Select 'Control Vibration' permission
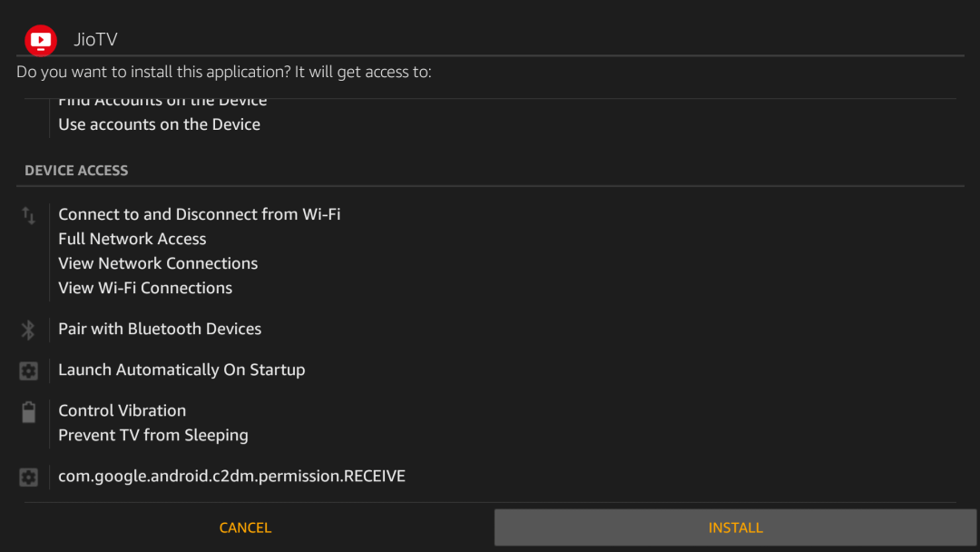Image resolution: width=980 pixels, height=552 pixels. (x=122, y=410)
